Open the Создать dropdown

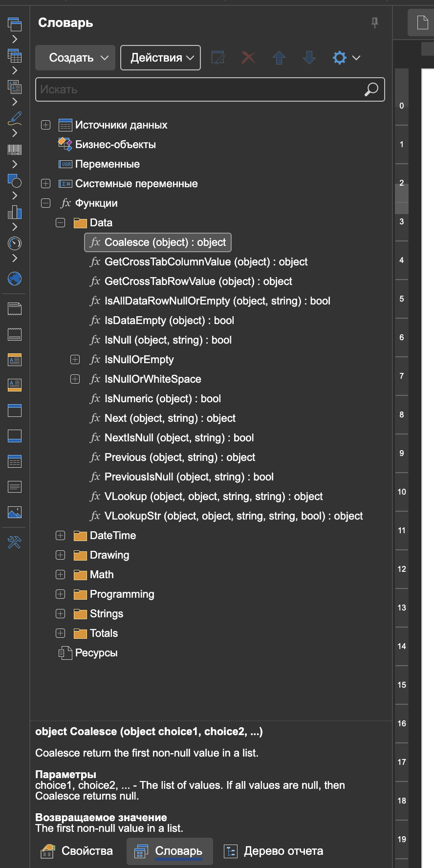click(75, 58)
